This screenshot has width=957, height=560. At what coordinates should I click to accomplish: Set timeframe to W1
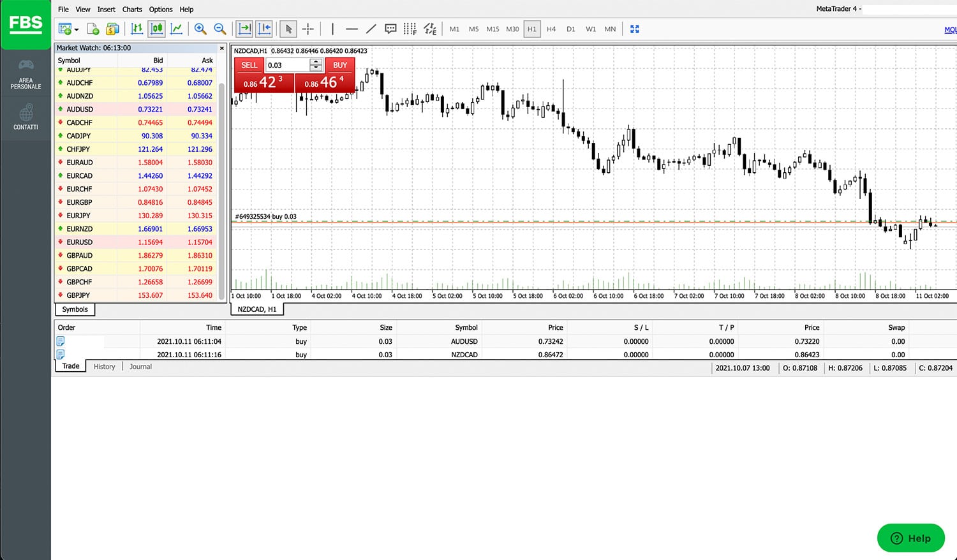pyautogui.click(x=591, y=29)
